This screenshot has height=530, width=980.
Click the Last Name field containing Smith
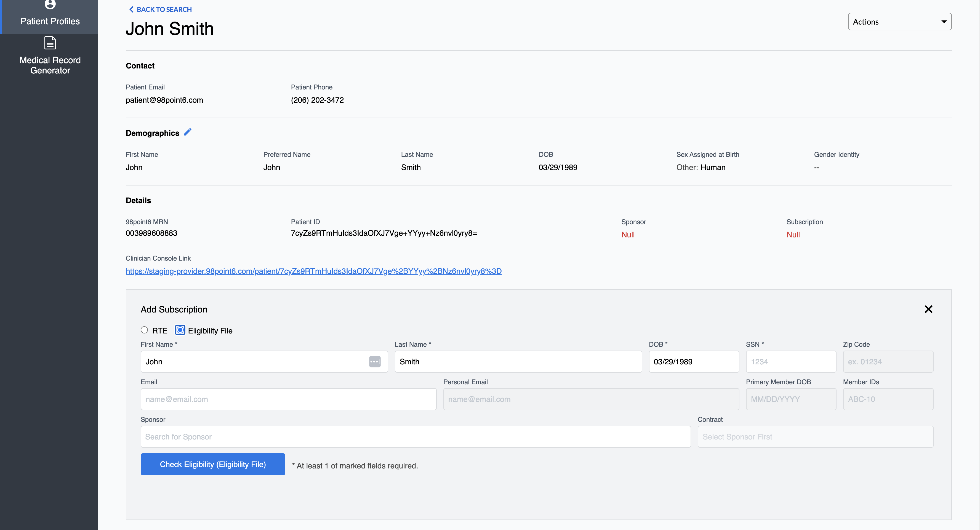pyautogui.click(x=518, y=362)
